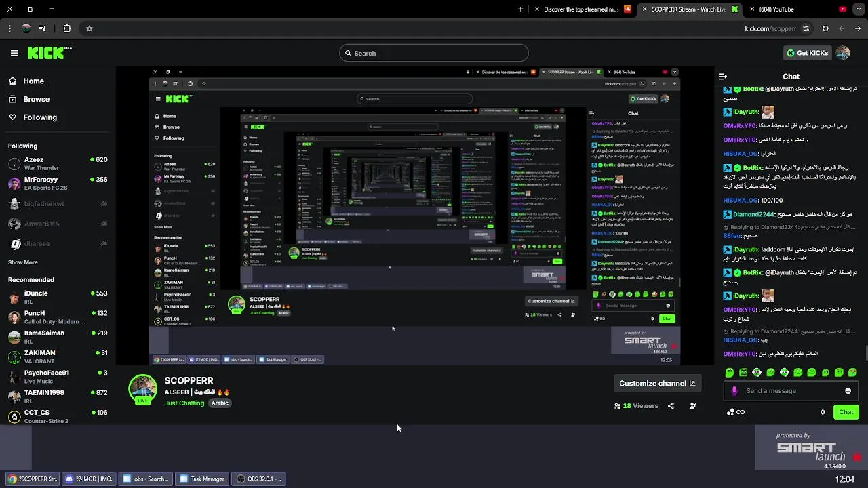The width and height of the screenshot is (868, 488).
Task: Open the extensions puzzle icon
Action: (66, 28)
